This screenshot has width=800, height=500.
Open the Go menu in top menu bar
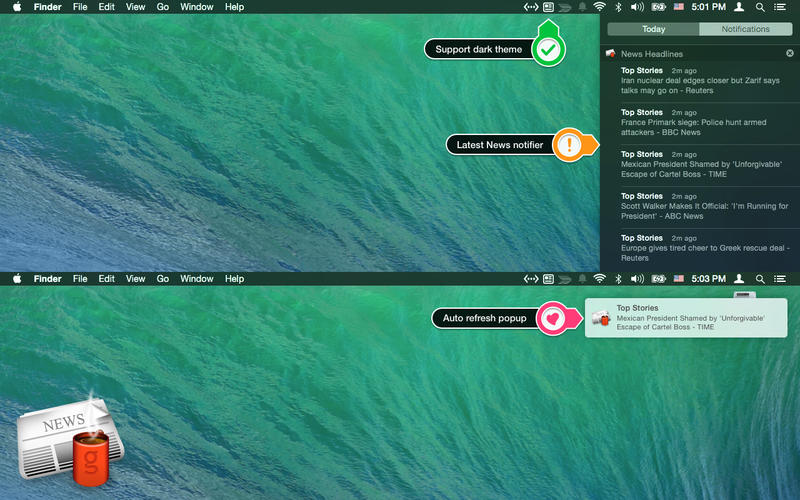(162, 7)
